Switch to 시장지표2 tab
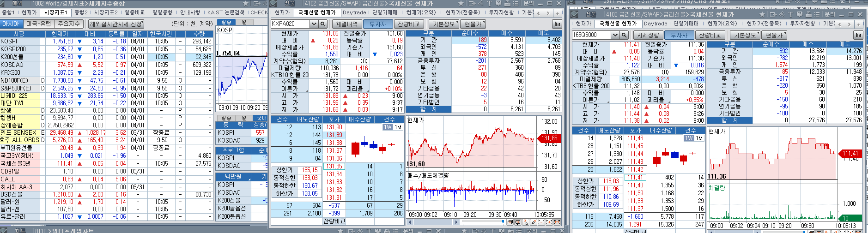 pos(106,12)
